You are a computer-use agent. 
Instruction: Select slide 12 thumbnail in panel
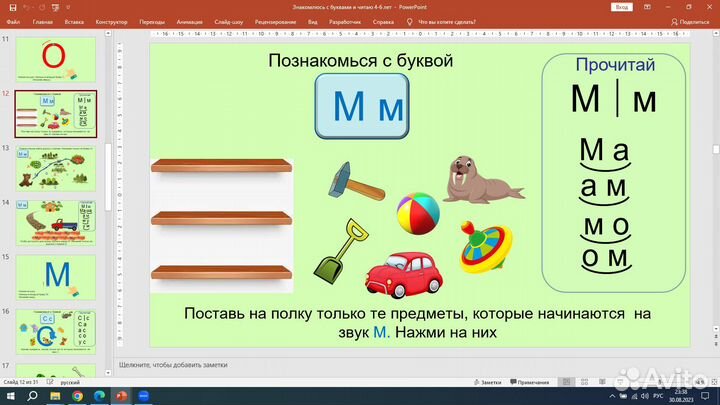tap(56, 114)
